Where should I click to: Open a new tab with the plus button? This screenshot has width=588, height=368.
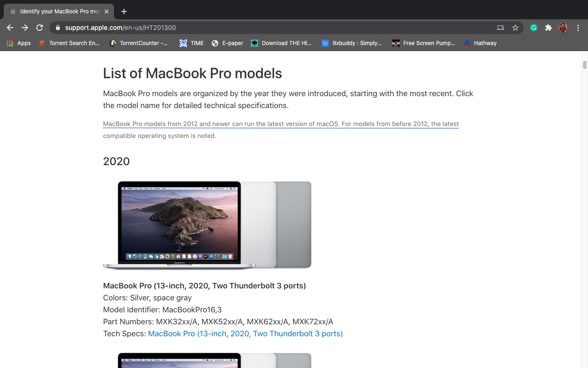click(x=124, y=11)
